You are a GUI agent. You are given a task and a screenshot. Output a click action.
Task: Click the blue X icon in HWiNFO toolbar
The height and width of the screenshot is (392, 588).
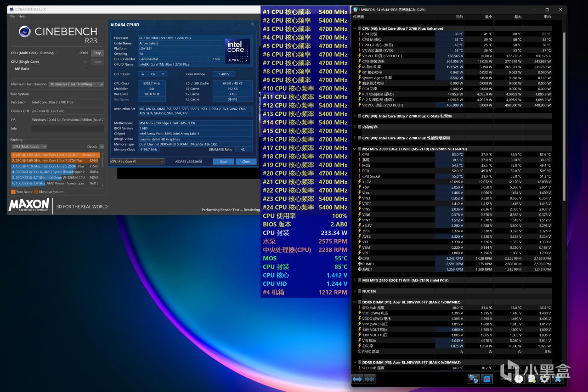click(558, 379)
